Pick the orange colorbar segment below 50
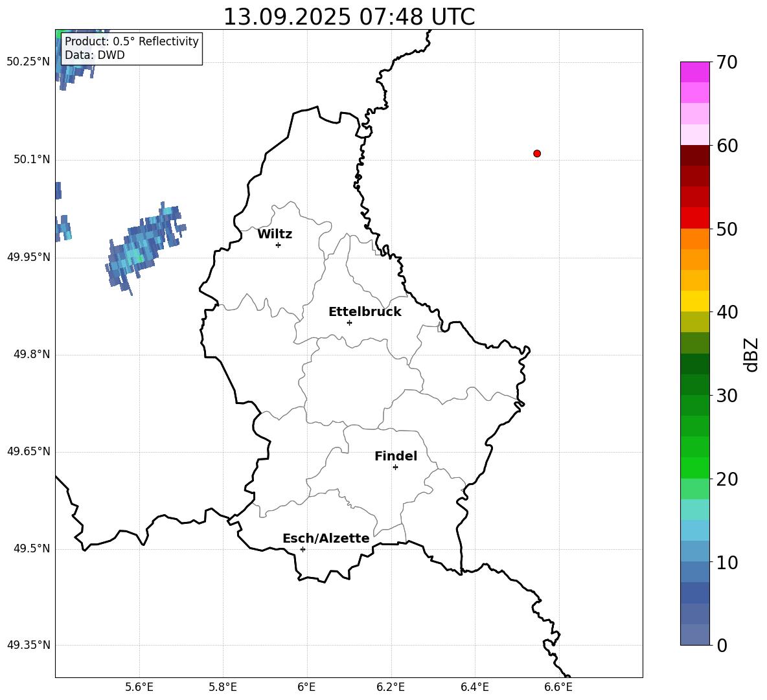This screenshot has width=767, height=700. pyautogui.click(x=694, y=239)
